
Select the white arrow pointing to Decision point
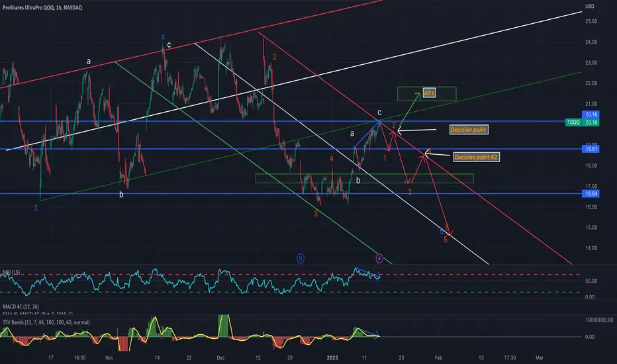point(416,130)
